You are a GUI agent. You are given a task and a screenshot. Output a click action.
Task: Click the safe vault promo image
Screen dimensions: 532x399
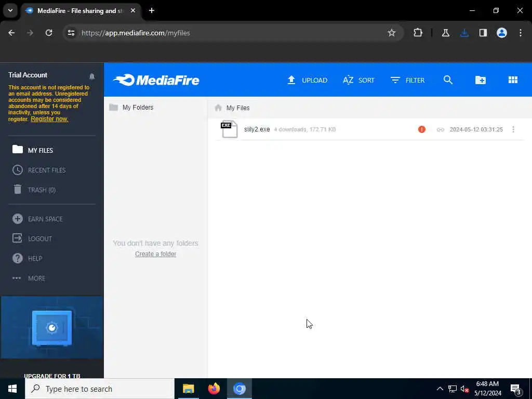52,327
